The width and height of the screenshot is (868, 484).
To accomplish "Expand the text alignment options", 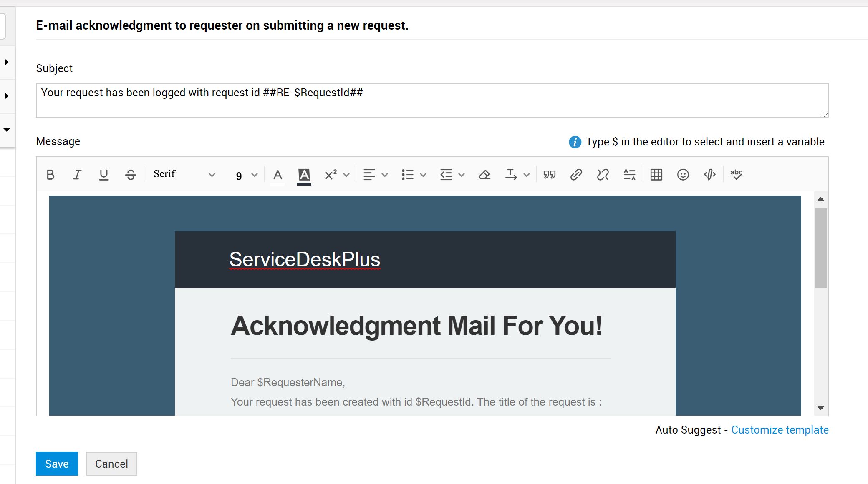I will [375, 175].
